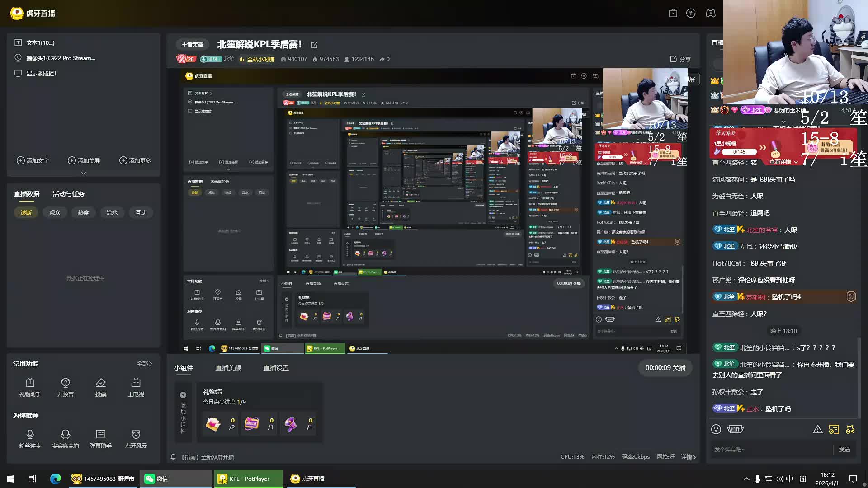This screenshot has width=868, height=488.
Task: Expand 详情 network details
Action: pyautogui.click(x=688, y=457)
